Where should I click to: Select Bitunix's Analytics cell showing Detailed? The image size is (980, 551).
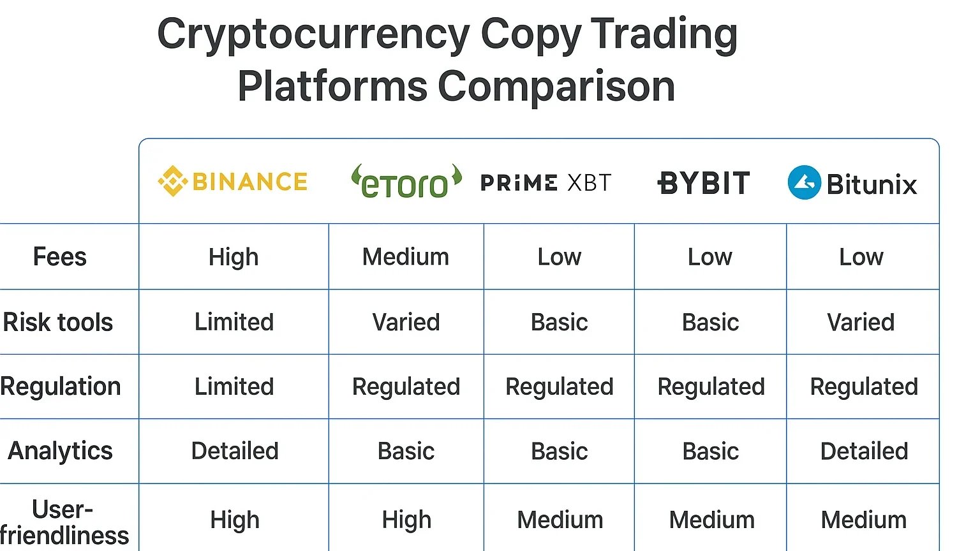(864, 451)
